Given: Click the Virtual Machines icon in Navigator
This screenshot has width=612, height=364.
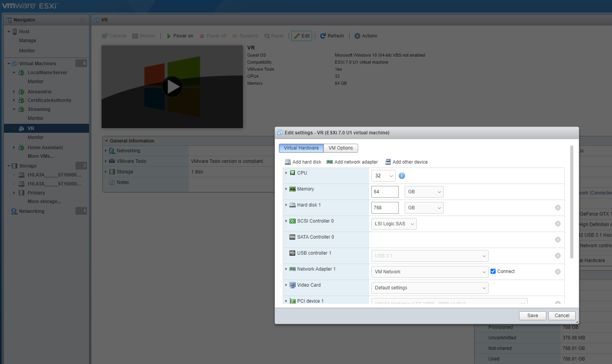Looking at the screenshot, I should [x=14, y=64].
